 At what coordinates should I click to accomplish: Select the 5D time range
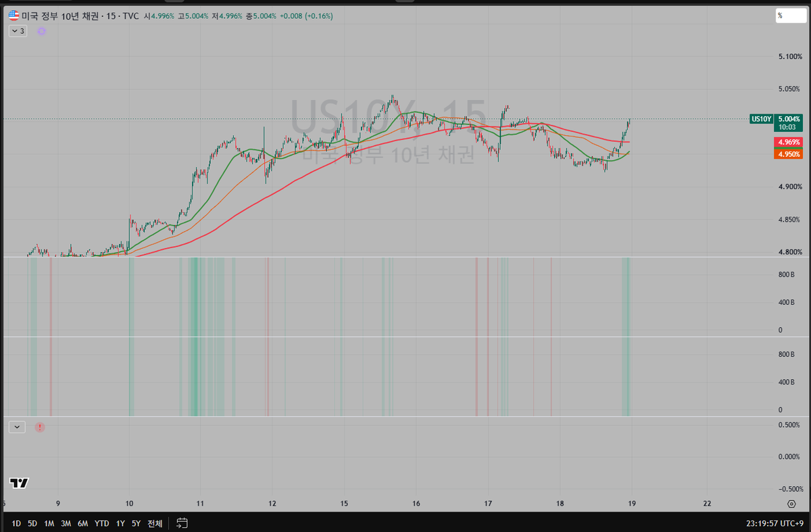click(32, 523)
